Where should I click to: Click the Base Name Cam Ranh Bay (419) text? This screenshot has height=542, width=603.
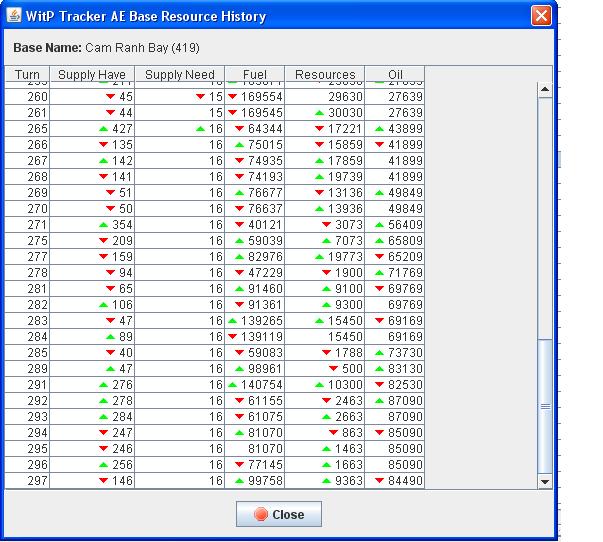coord(107,48)
